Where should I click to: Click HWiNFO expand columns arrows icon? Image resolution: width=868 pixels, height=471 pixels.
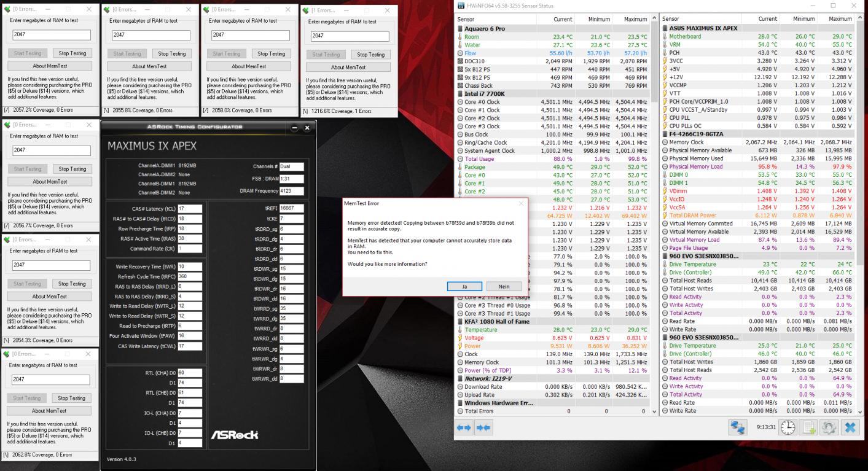tap(464, 427)
